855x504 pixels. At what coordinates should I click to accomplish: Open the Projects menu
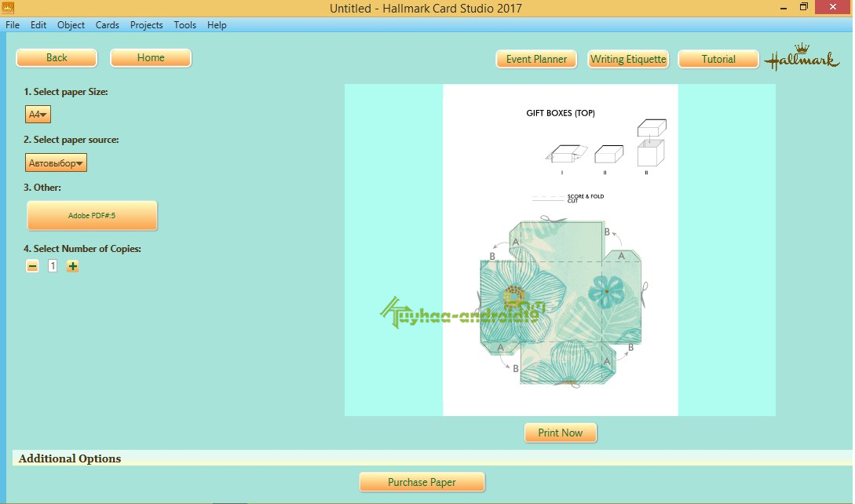[146, 25]
